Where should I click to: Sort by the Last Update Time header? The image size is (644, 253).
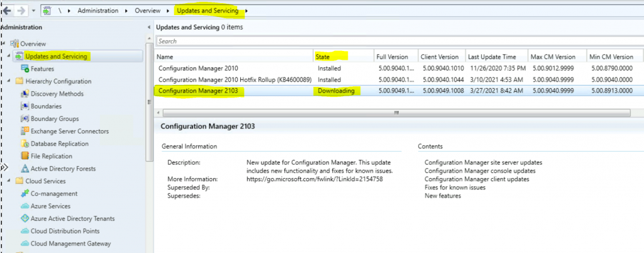pyautogui.click(x=496, y=57)
